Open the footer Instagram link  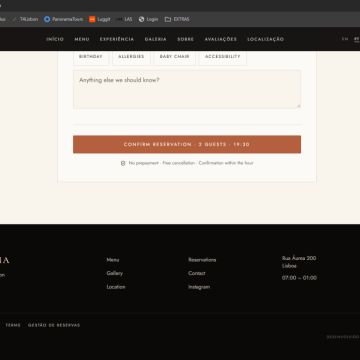coord(199,287)
